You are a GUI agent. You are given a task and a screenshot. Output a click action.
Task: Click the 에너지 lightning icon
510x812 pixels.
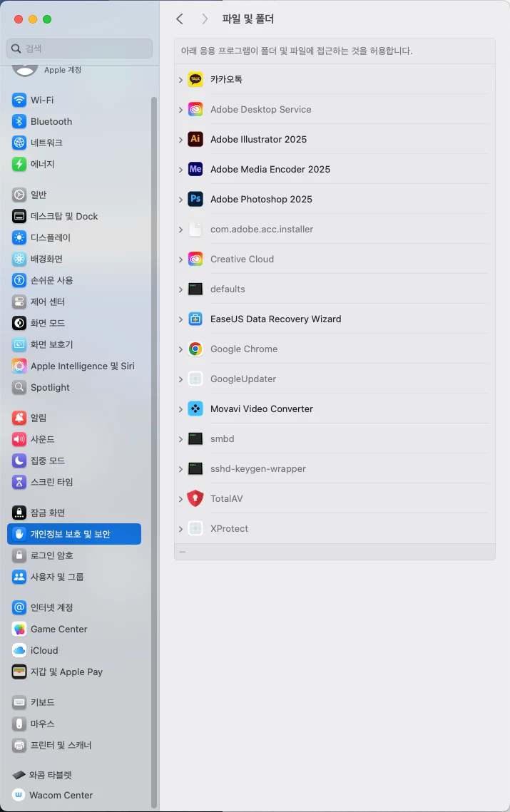[19, 164]
